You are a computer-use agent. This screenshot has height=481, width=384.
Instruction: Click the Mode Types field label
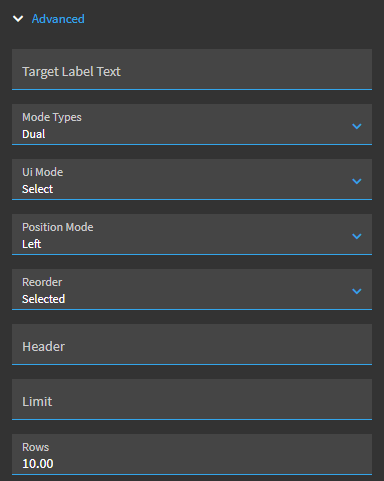click(x=52, y=117)
